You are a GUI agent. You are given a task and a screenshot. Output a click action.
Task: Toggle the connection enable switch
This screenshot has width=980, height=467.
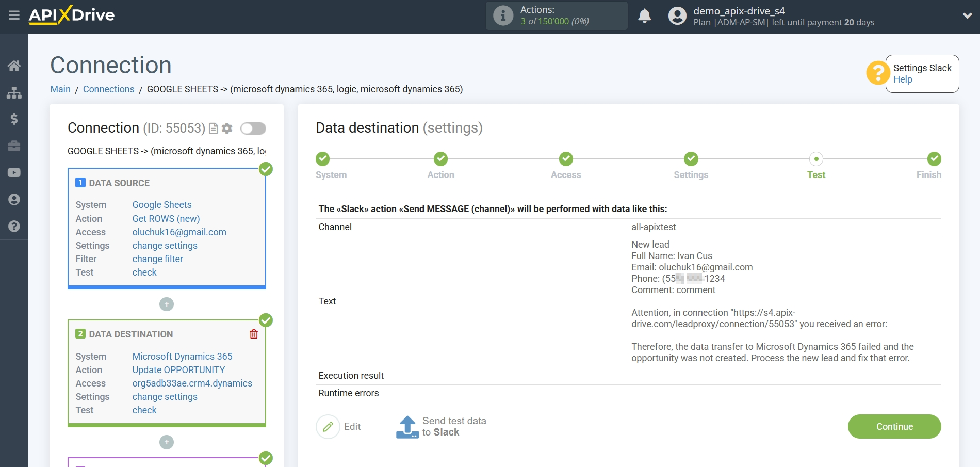[x=253, y=128]
